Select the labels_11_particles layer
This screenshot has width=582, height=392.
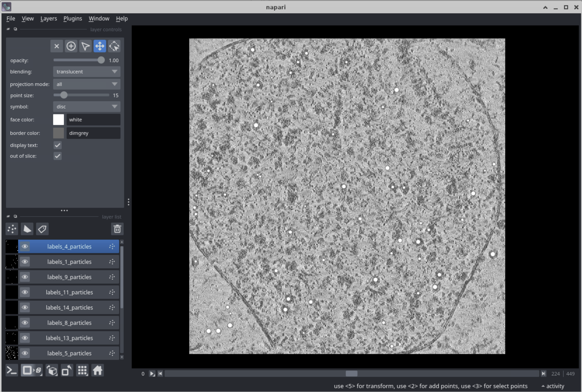69,292
